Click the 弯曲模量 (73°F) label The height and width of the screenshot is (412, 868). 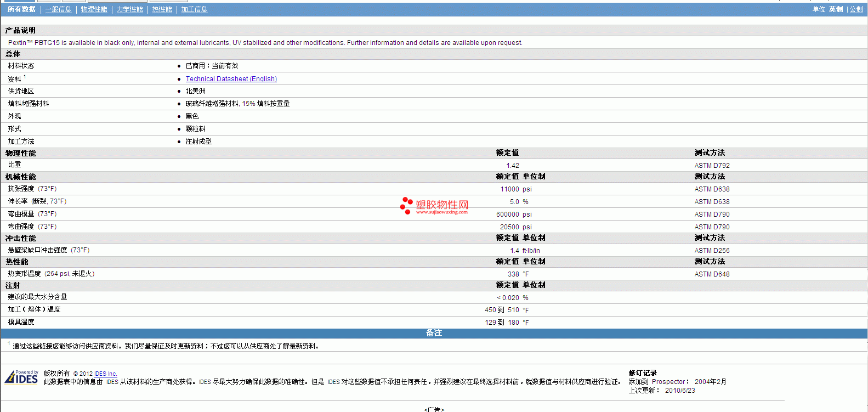(32, 214)
